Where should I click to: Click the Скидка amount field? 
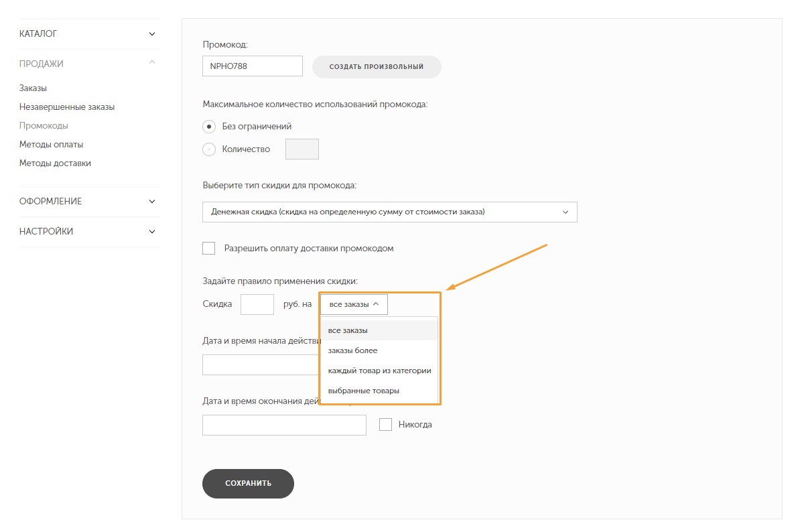tap(257, 304)
